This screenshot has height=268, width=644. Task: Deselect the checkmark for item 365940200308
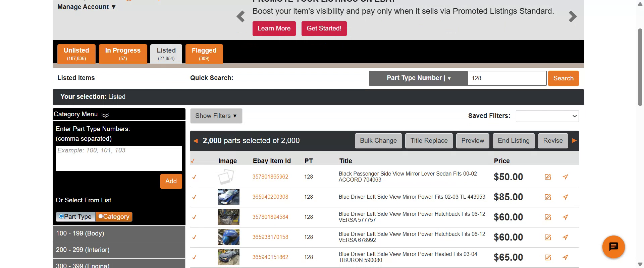pyautogui.click(x=194, y=197)
